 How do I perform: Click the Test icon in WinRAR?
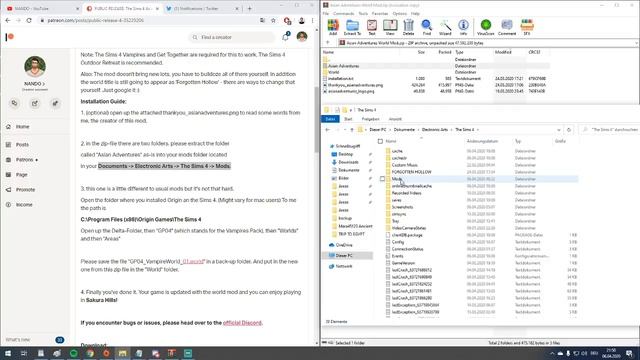[x=372, y=27]
